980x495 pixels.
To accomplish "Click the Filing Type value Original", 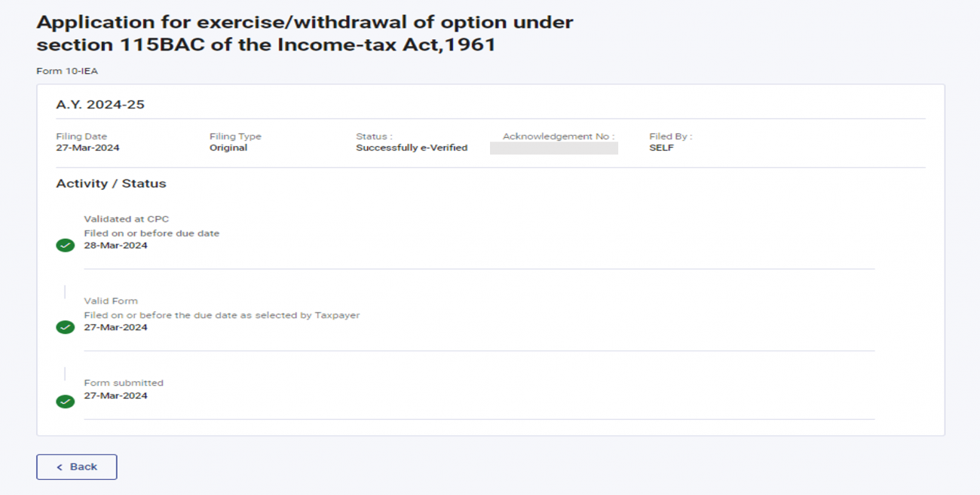I will pos(228,148).
